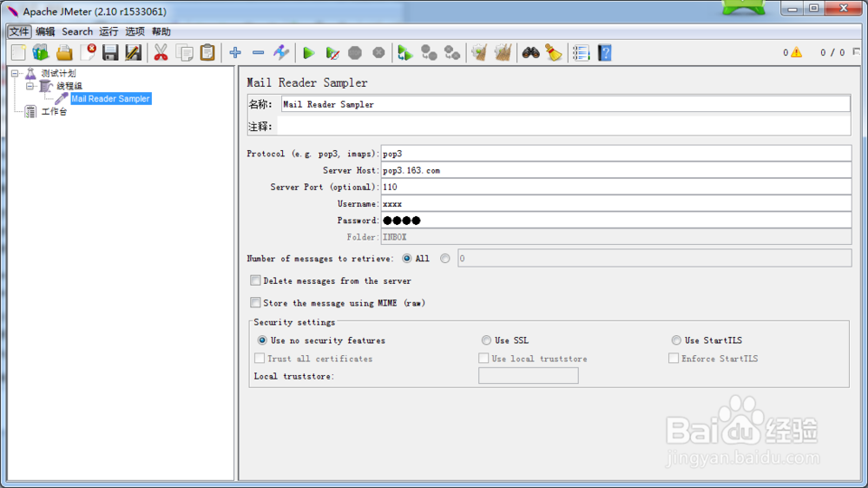This screenshot has height=488, width=868.
Task: Collapse all nodes with minus icon
Action: (258, 53)
